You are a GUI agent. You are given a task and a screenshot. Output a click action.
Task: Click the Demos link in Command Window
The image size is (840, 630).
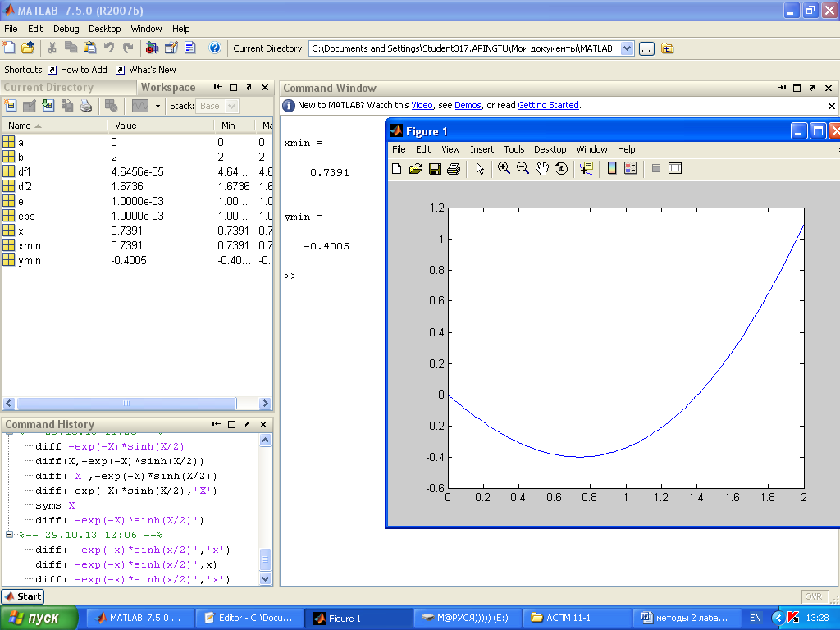click(468, 106)
